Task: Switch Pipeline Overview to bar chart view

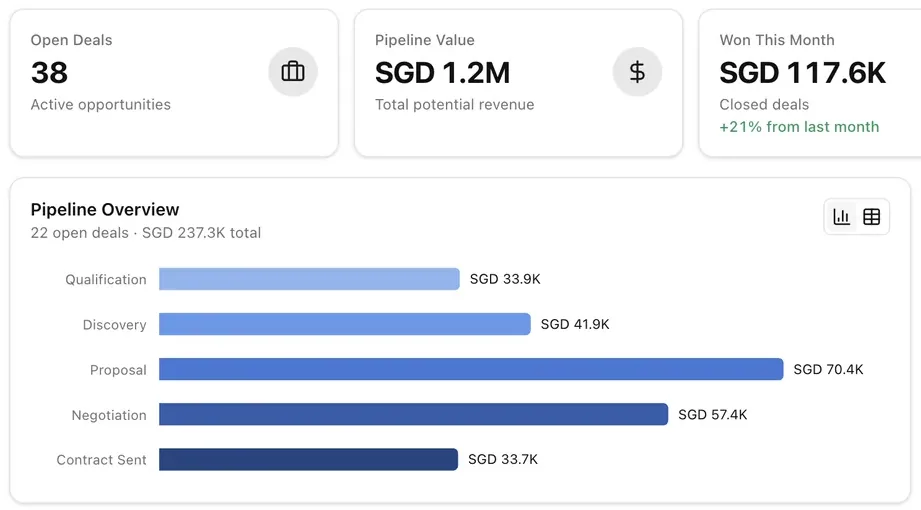Action: pos(842,217)
